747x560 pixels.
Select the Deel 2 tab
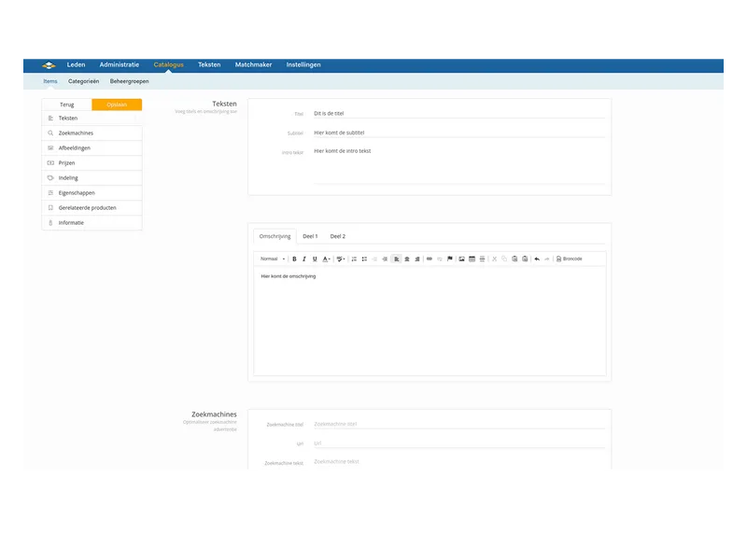[338, 236]
